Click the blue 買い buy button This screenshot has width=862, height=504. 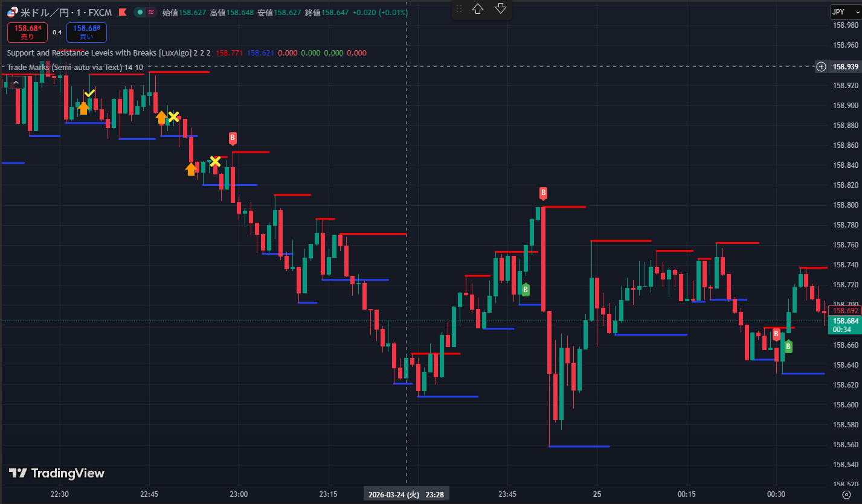[x=87, y=32]
